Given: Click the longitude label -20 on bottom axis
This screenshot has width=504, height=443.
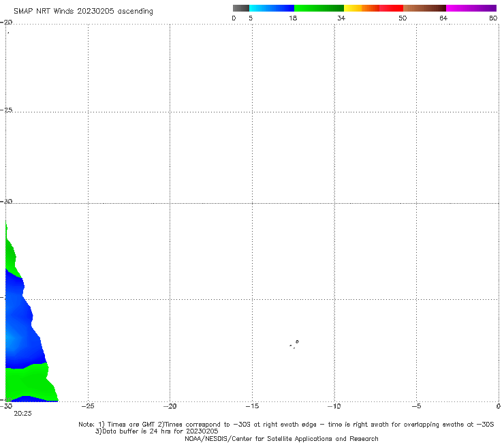Looking at the screenshot, I should point(170,406).
